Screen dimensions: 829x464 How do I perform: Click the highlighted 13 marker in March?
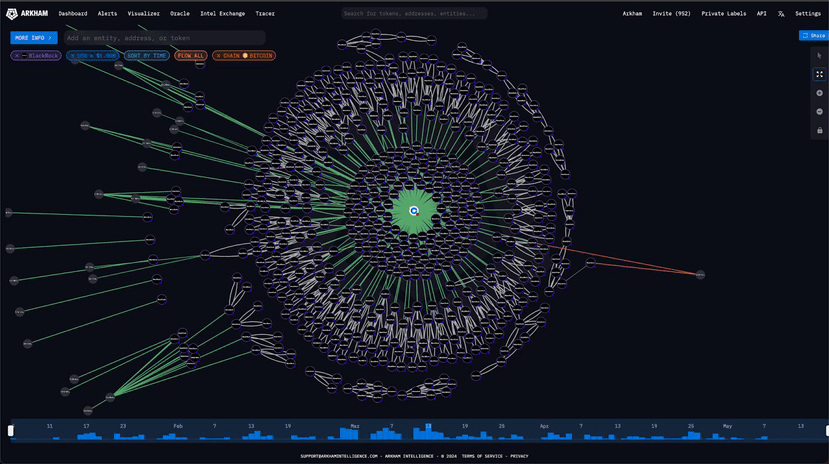(x=428, y=426)
